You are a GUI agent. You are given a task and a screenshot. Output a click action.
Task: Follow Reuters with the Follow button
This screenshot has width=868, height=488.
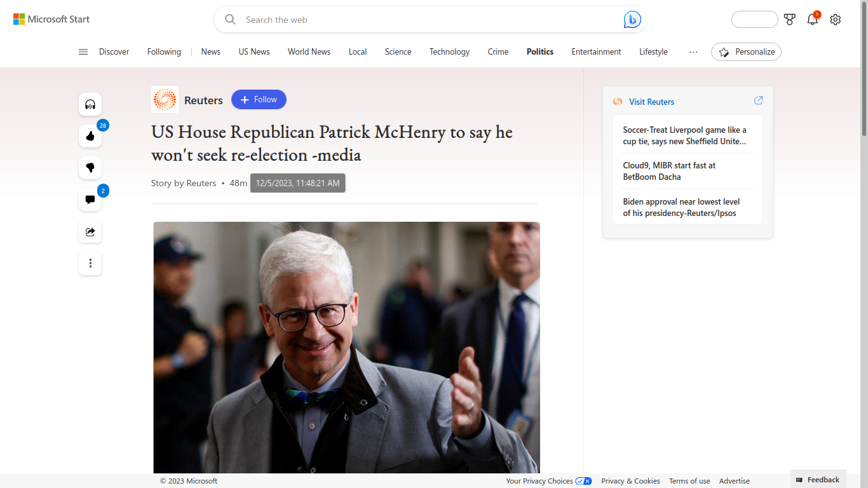[259, 100]
